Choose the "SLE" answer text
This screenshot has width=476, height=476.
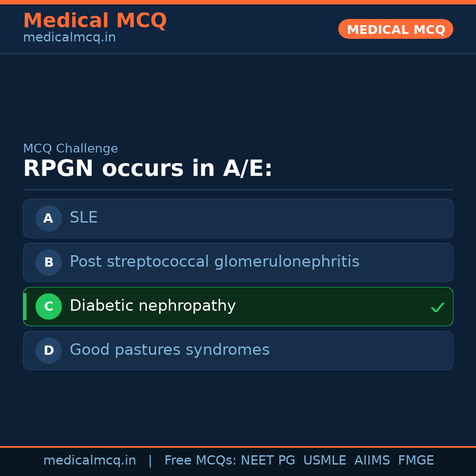point(84,218)
